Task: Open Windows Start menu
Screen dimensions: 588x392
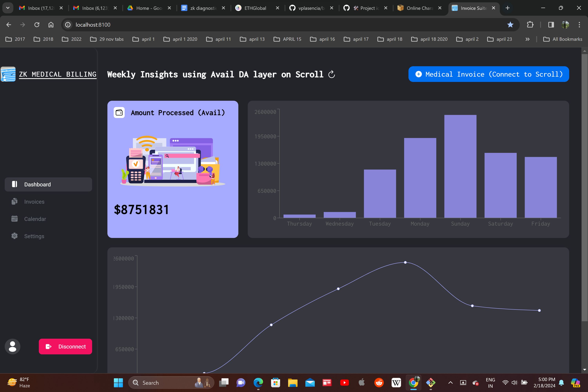Action: coord(118,383)
